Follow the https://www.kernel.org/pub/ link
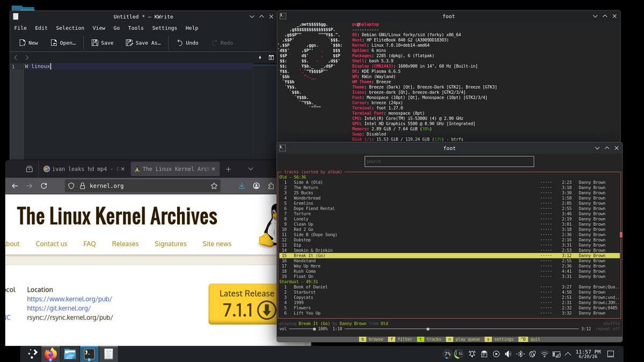 [x=70, y=299]
